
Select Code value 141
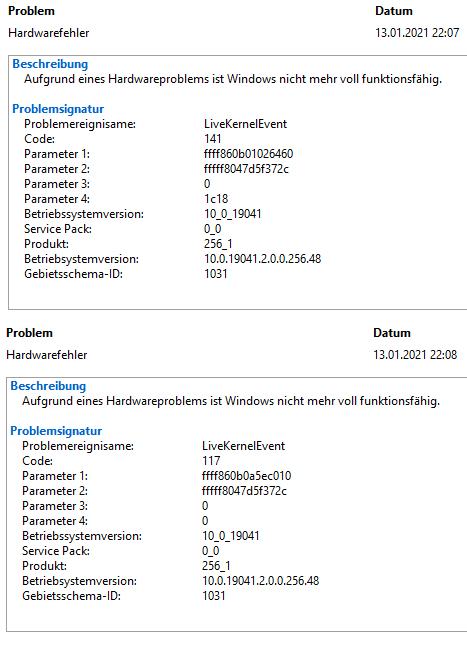213,138
